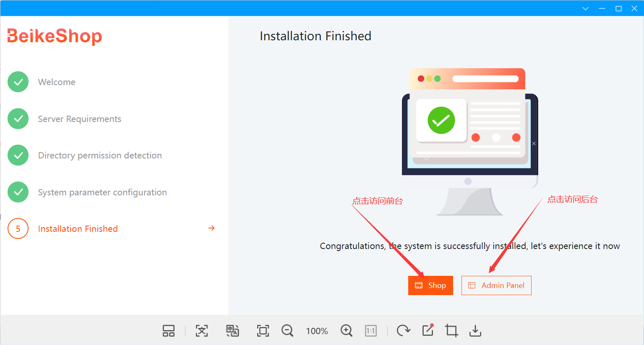
Task: Select the crop tool
Action: [x=451, y=331]
